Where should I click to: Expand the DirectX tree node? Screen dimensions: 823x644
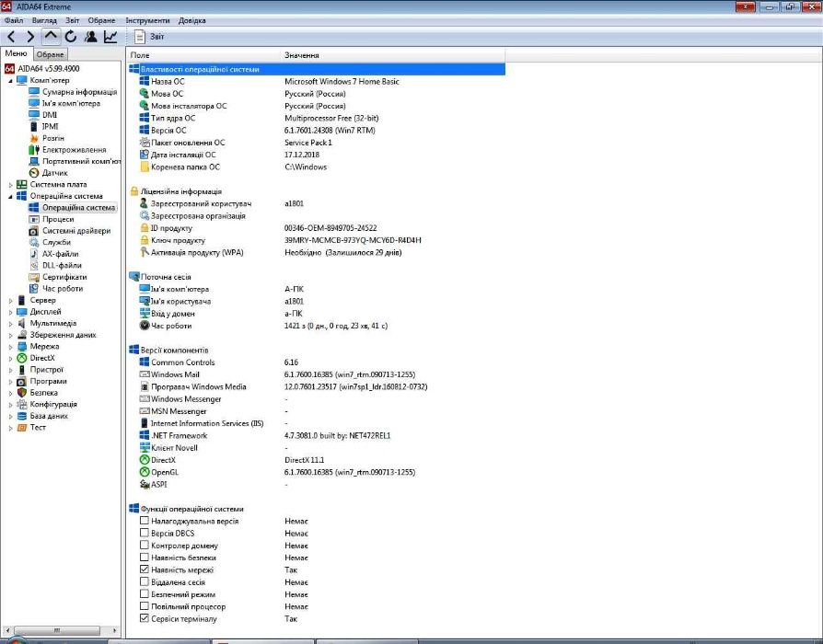[x=10, y=358]
